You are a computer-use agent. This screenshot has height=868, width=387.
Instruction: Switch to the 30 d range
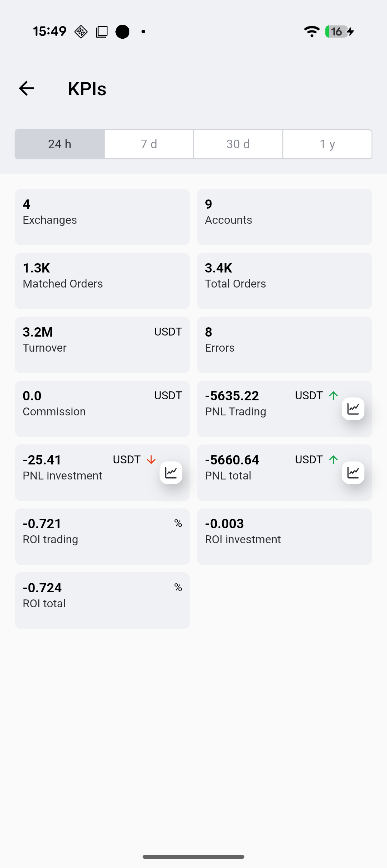click(x=238, y=144)
